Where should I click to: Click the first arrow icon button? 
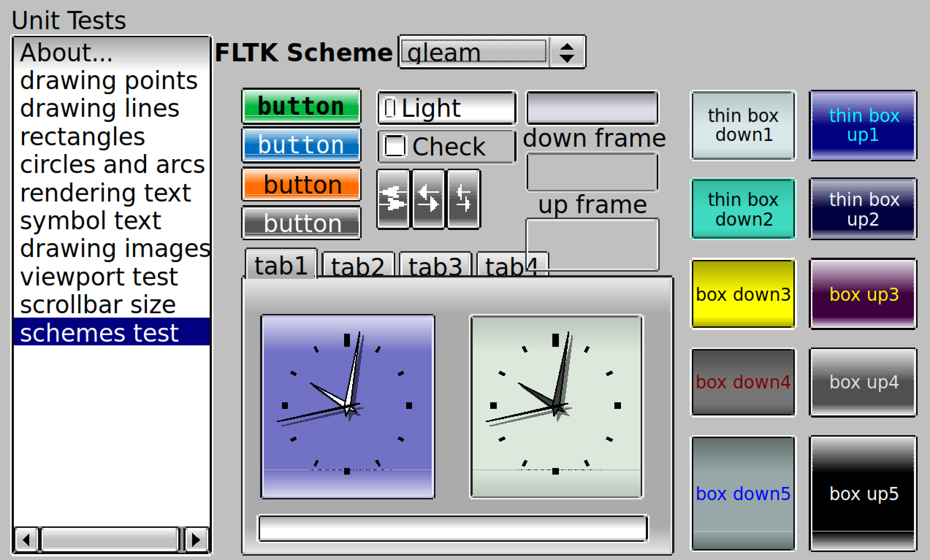click(x=393, y=199)
